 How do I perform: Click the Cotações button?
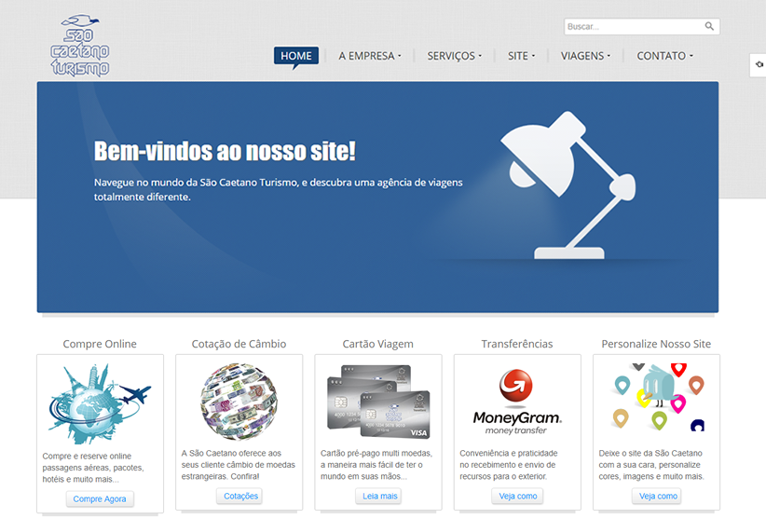[239, 497]
